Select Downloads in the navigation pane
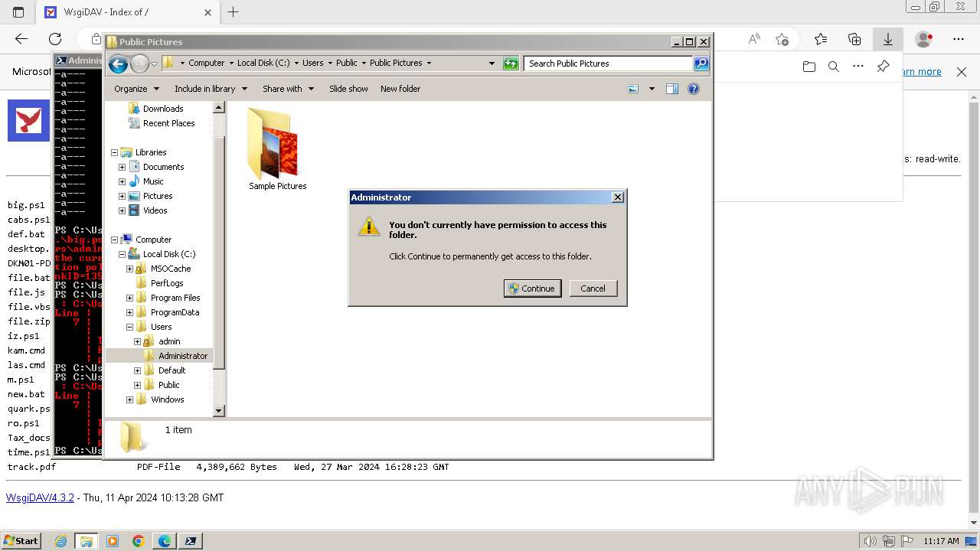This screenshot has width=980, height=551. coord(163,109)
